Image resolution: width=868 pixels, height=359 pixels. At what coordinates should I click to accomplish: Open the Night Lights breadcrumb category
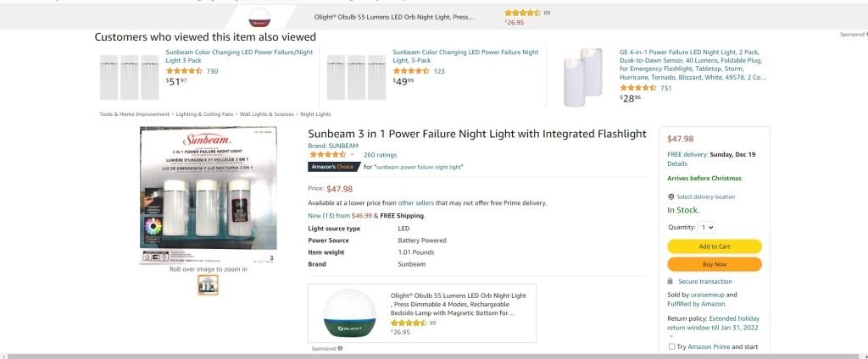[x=315, y=113]
